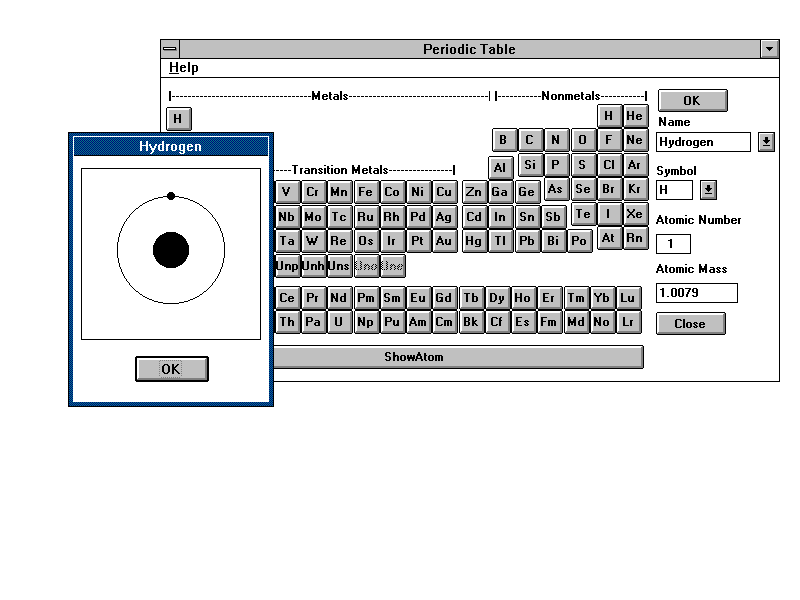Select the Au element button
The height and width of the screenshot is (600, 800).
(444, 241)
